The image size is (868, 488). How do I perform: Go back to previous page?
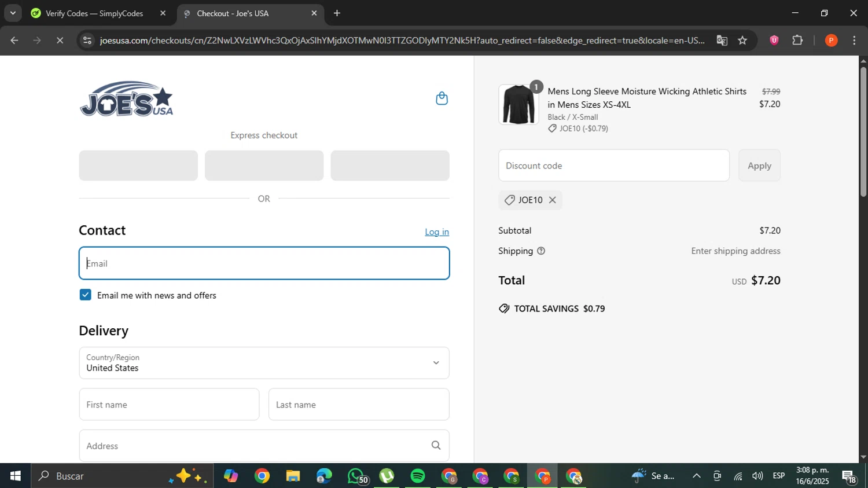pyautogui.click(x=14, y=41)
